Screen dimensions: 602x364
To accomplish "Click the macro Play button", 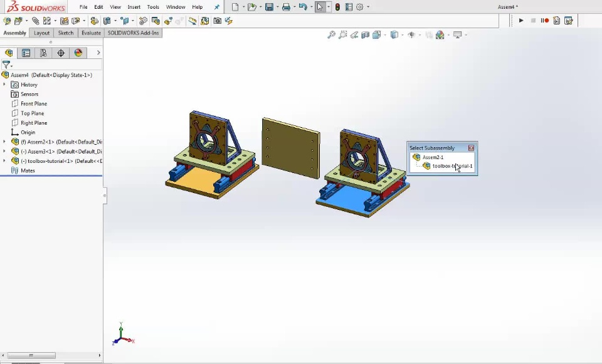I will click(521, 20).
